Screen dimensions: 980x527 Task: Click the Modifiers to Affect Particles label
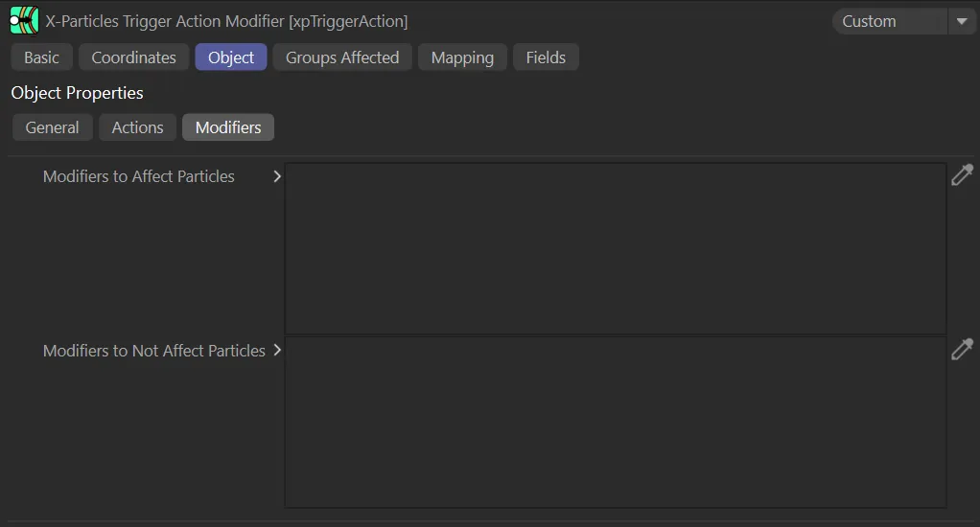[139, 176]
